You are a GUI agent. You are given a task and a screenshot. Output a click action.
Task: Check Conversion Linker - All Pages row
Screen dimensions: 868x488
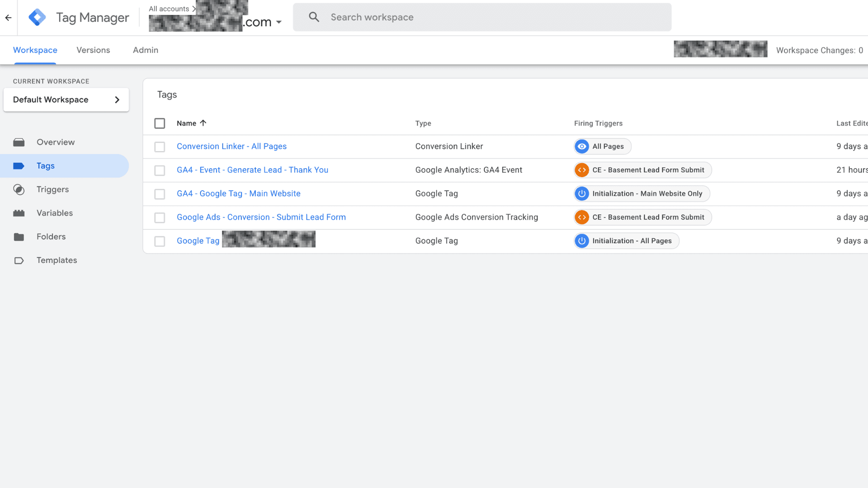160,147
